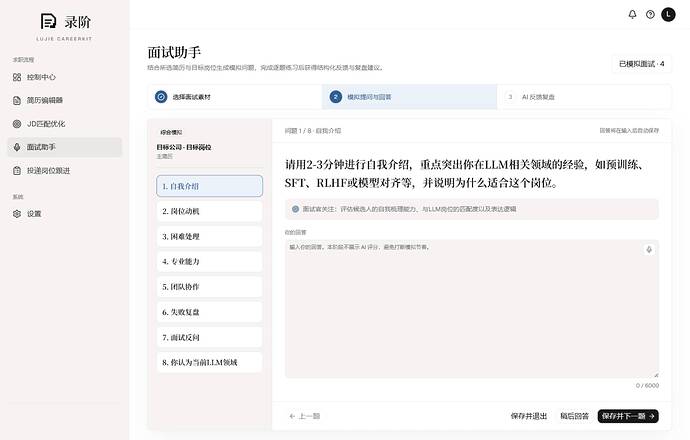Click the 设置 gear icon

click(x=17, y=213)
